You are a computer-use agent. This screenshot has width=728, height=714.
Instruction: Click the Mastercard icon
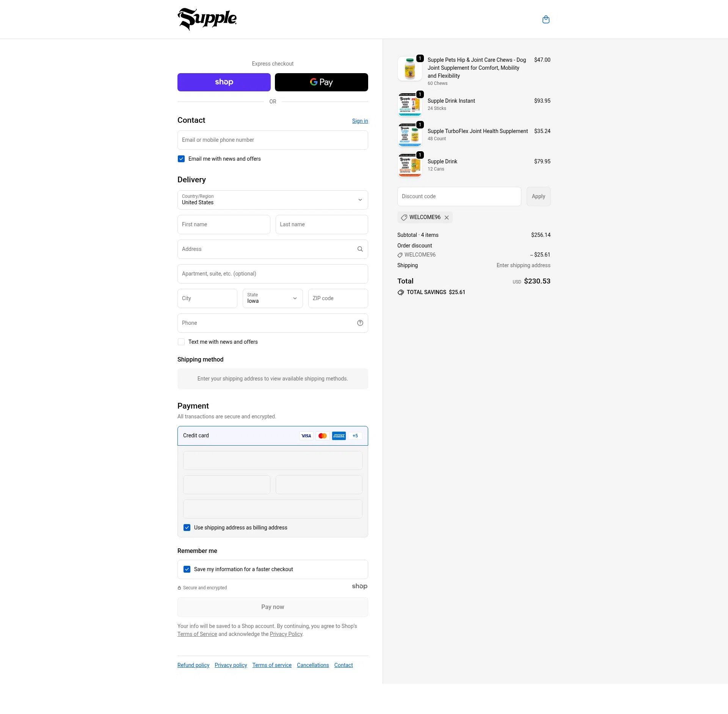click(322, 435)
